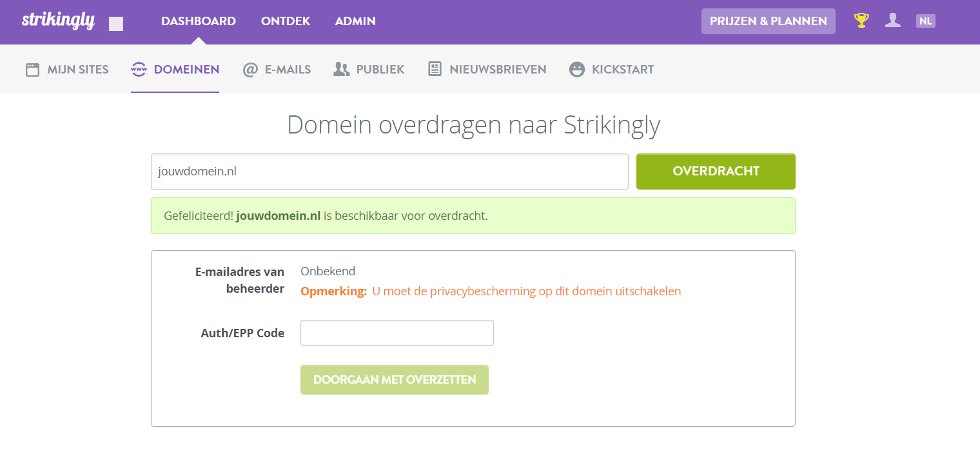Click the privacybescherming warning text

point(527,291)
